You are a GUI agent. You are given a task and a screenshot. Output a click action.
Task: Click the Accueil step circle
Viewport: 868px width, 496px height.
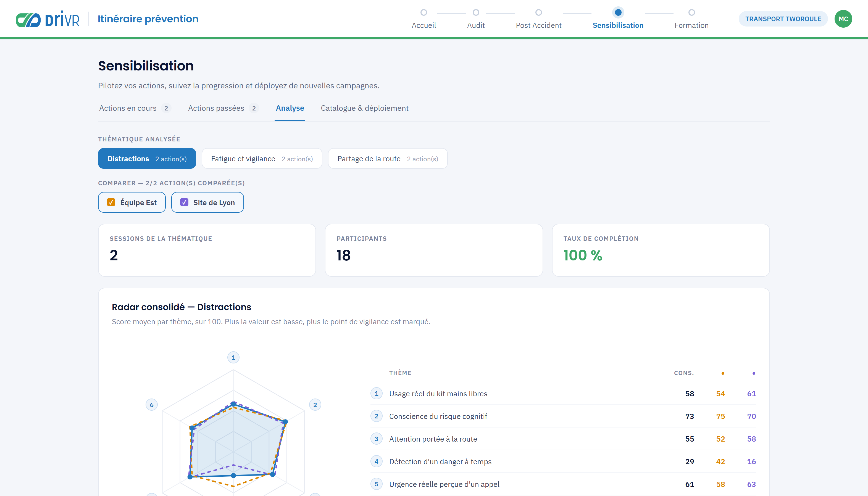[x=424, y=13]
